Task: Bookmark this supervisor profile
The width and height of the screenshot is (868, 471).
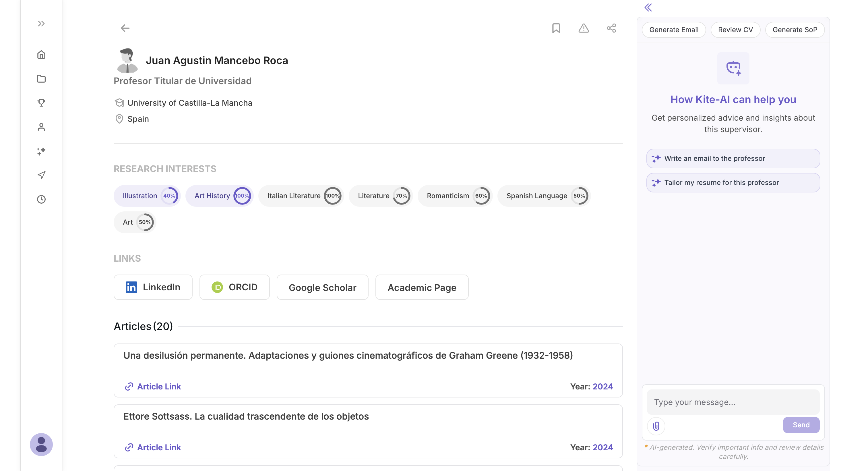Action: [556, 28]
